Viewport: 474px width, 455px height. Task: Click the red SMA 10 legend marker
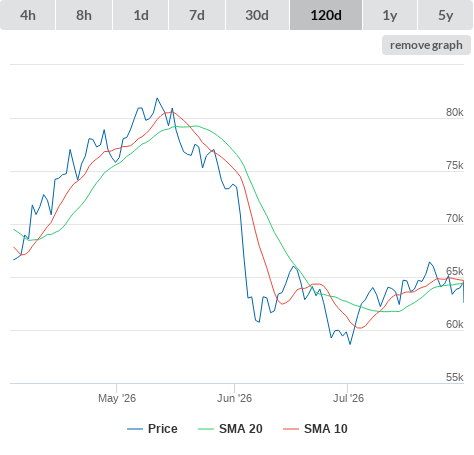coord(291,429)
